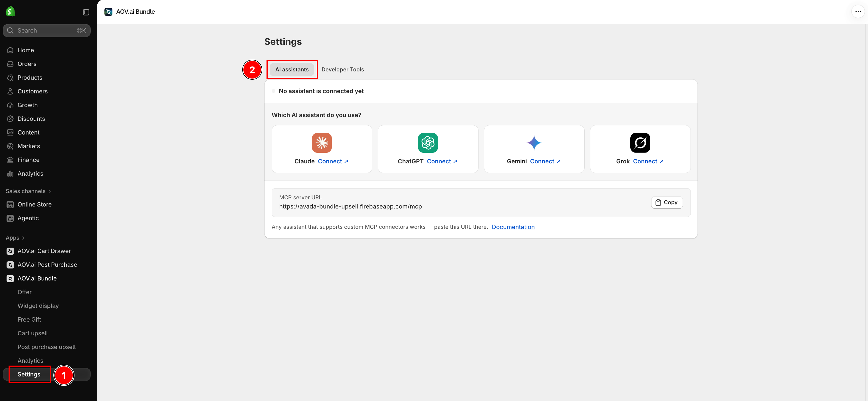The width and height of the screenshot is (868, 401).
Task: Click the Grok Connect link
Action: click(648, 162)
